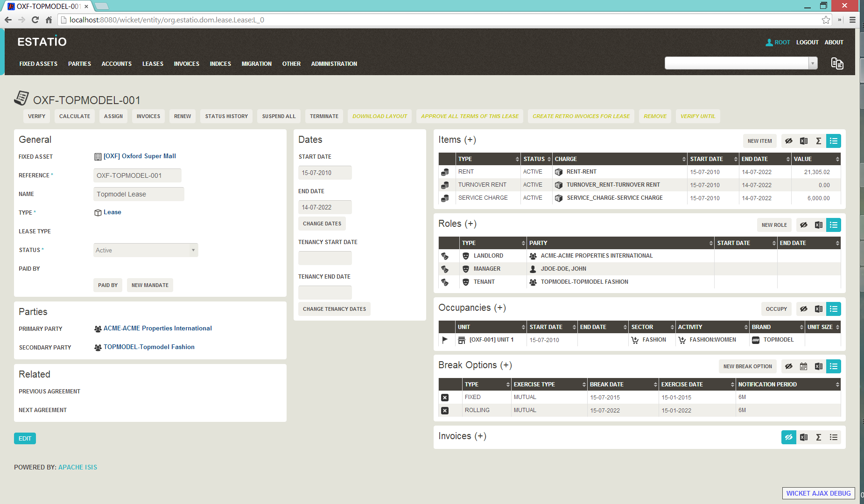The image size is (864, 504).
Task: Switch Invoices panel to list view
Action: coord(833,437)
